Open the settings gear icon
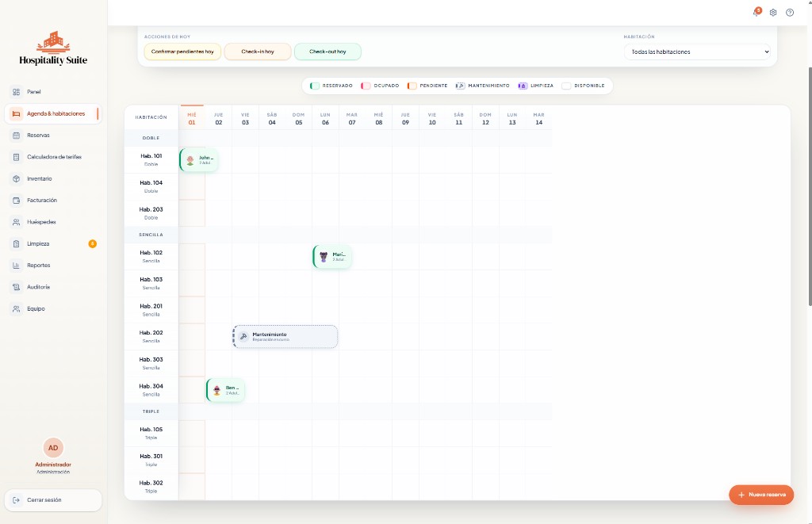 pyautogui.click(x=773, y=13)
